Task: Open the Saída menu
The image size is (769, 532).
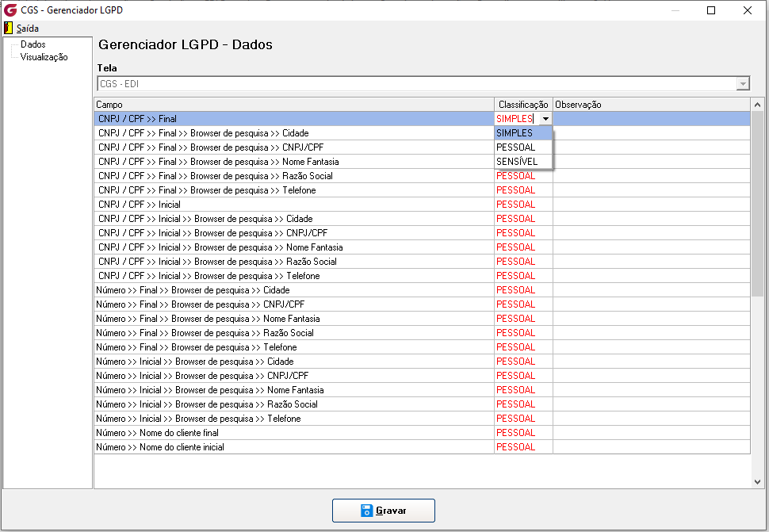Action: (x=28, y=29)
